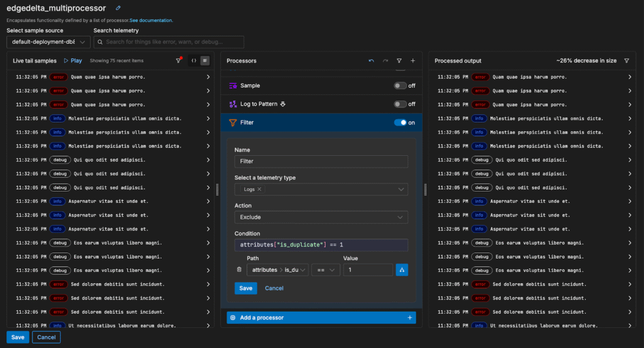Click the plus icon in Processors header
Screen dimensions: 644x348
point(413,61)
